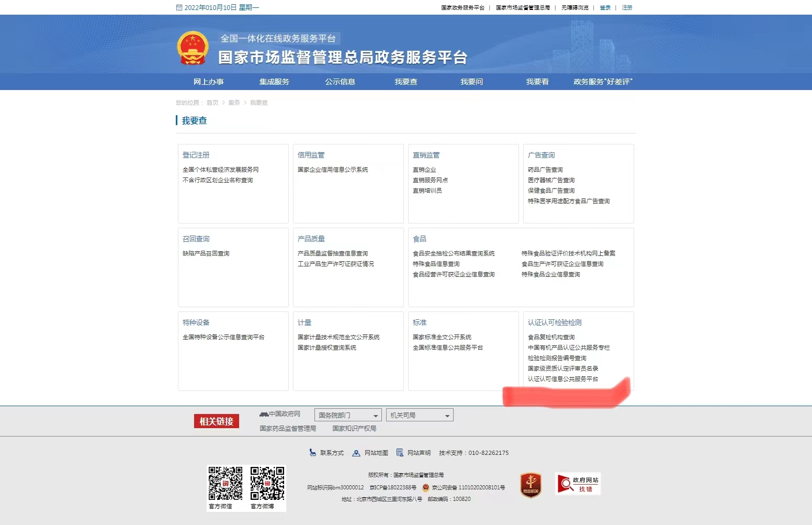The width and height of the screenshot is (812, 525).
Task: Click the 注册 link at top right
Action: click(627, 8)
